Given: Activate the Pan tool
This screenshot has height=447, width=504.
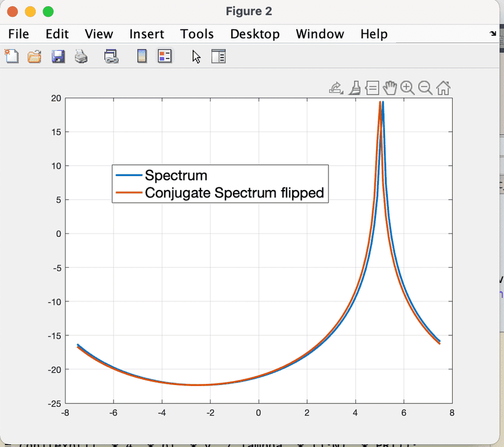Looking at the screenshot, I should point(389,88).
